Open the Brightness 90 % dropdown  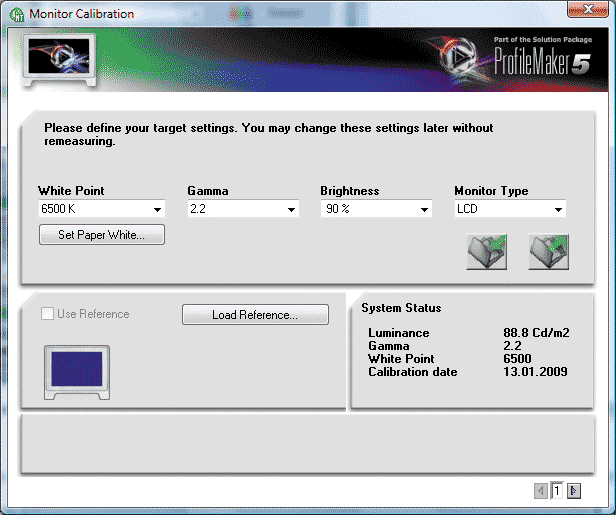pyautogui.click(x=376, y=209)
